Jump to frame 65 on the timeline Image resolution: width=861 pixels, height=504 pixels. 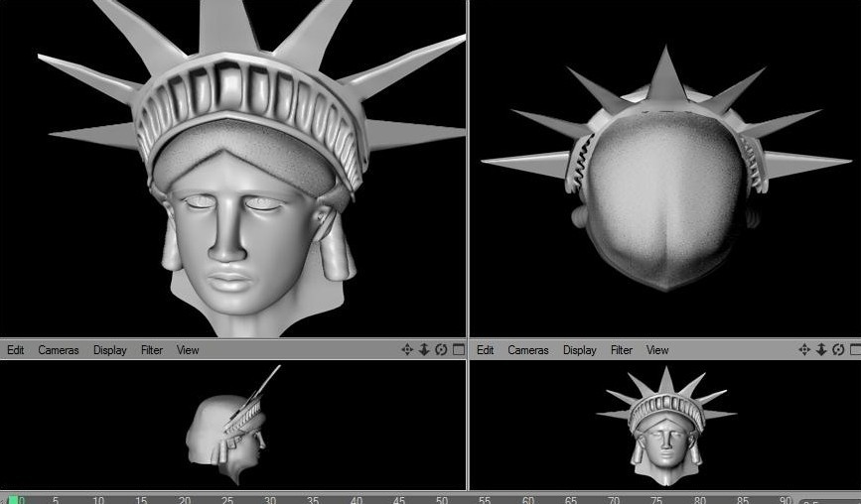(x=570, y=500)
